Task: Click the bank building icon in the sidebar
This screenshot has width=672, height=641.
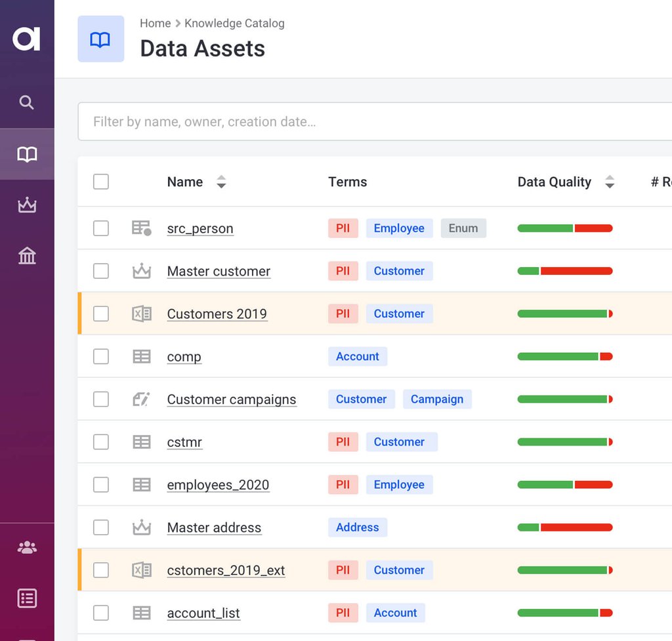Action: (x=26, y=255)
